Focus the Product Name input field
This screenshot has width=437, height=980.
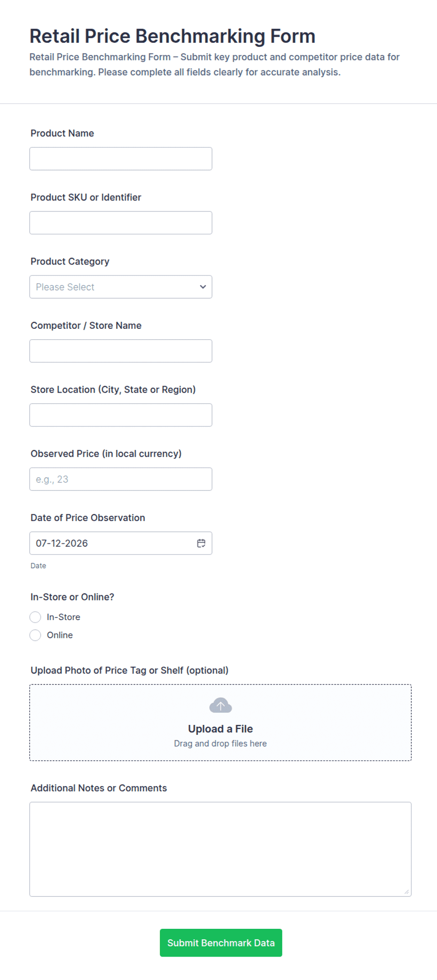tap(121, 159)
